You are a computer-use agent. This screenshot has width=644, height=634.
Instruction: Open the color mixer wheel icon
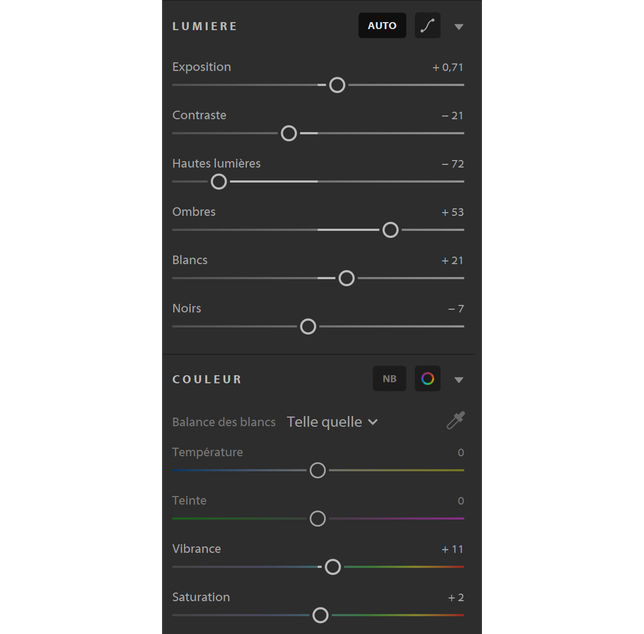(x=428, y=378)
